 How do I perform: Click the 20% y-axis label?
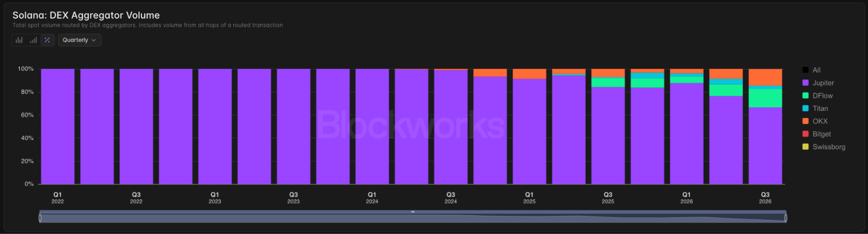click(x=27, y=161)
